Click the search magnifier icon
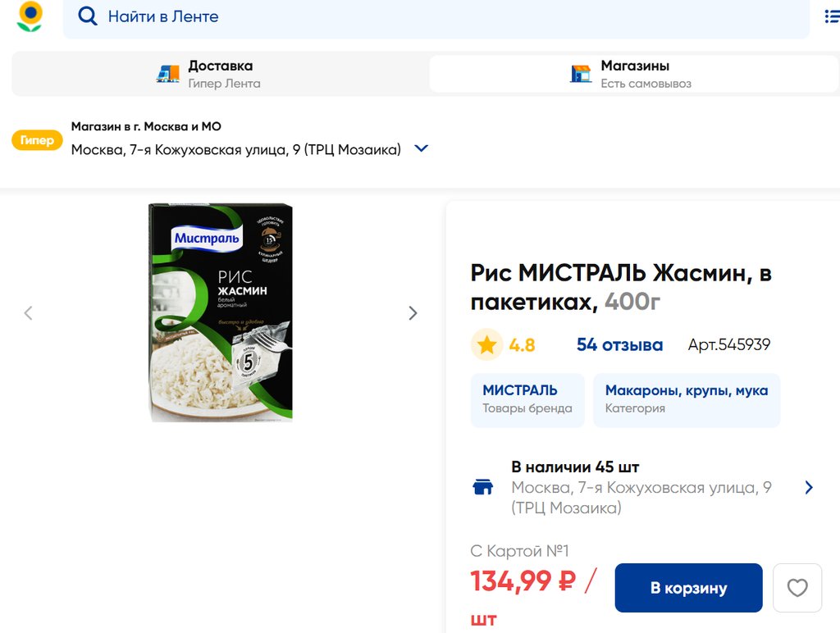Screen dimensions: 840x633 [87, 16]
